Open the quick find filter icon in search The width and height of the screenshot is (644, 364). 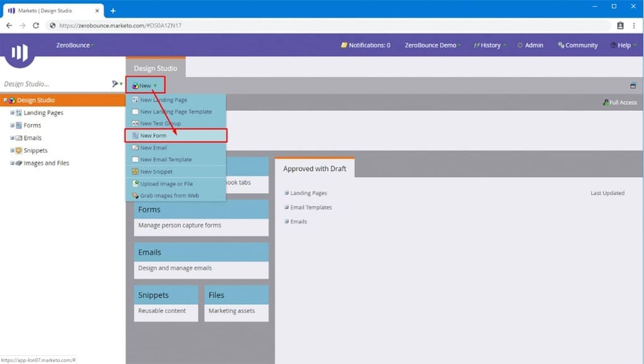pos(116,84)
